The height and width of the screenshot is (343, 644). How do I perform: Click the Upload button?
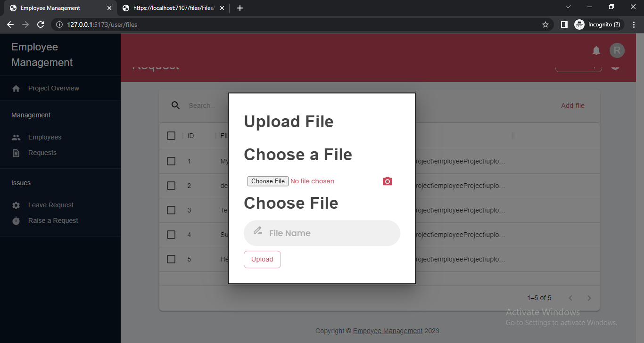(x=262, y=259)
